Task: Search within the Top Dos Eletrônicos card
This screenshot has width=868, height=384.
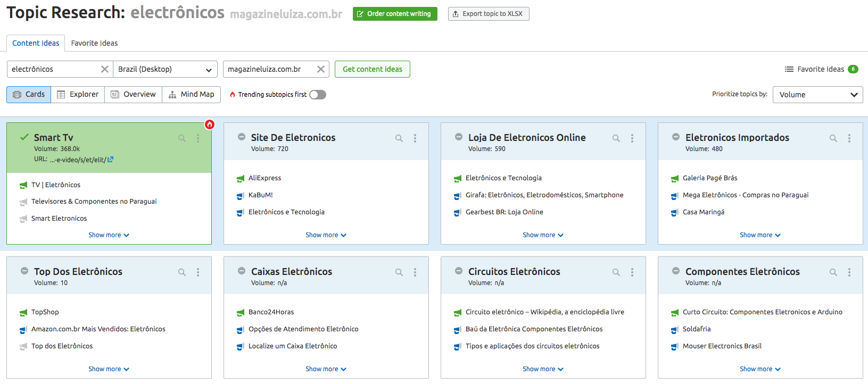Action: click(182, 272)
